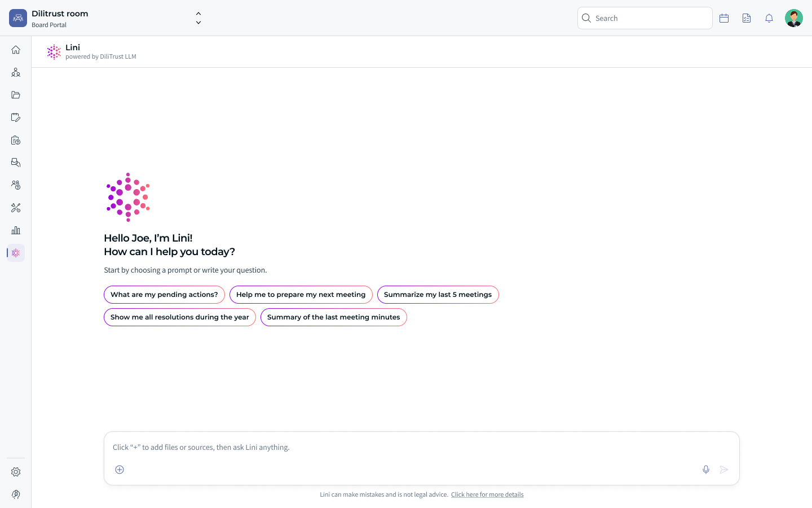
Task: Expand the Dilitrust room switcher chevrons
Action: [x=198, y=18]
